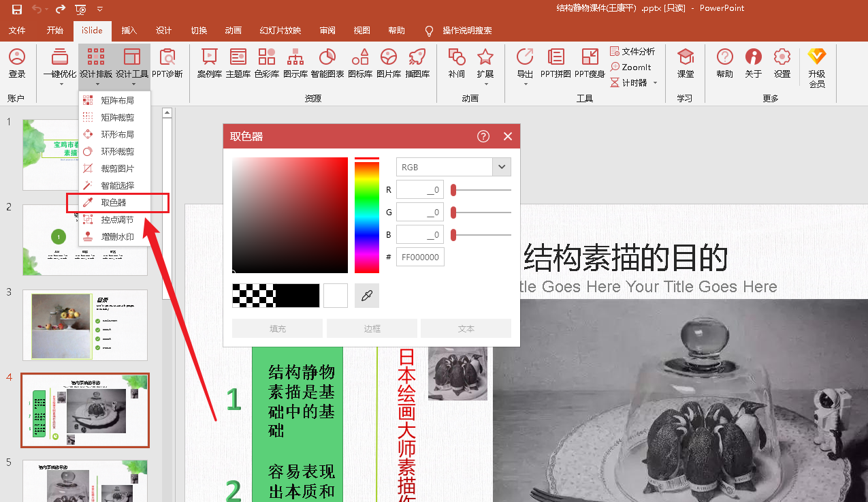
Task: Click the Save icon in the quick access toolbar
Action: [x=17, y=9]
